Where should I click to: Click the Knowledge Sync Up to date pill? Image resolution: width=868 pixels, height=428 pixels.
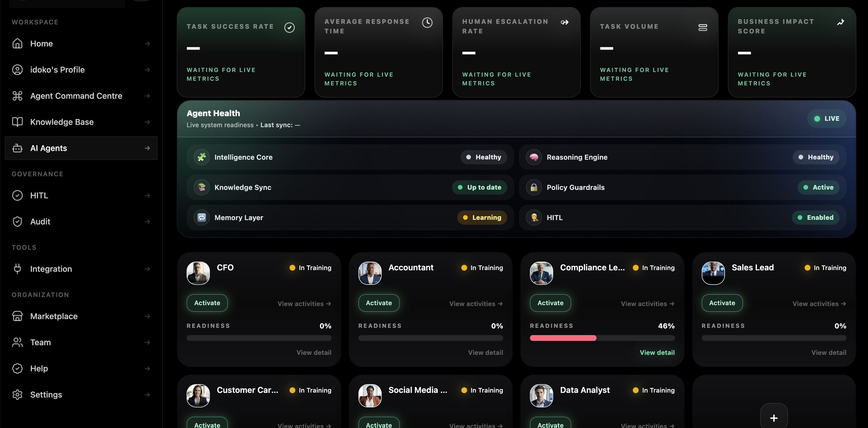click(x=479, y=187)
